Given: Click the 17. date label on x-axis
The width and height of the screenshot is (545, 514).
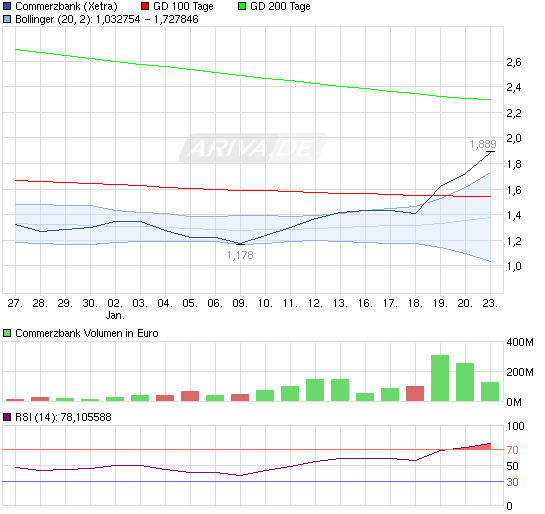Looking at the screenshot, I should point(391,303).
